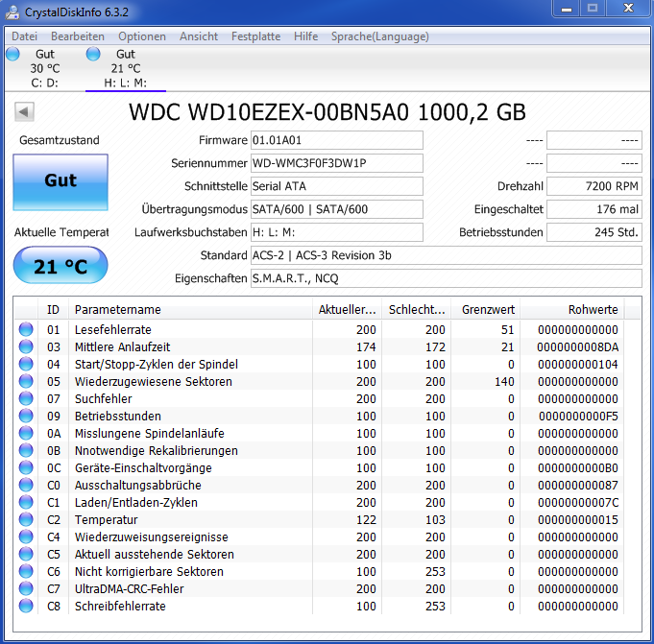Viewport: 654px width, 644px height.
Task: Click the Schnittstelle Serial ATA field
Action: pos(336,186)
